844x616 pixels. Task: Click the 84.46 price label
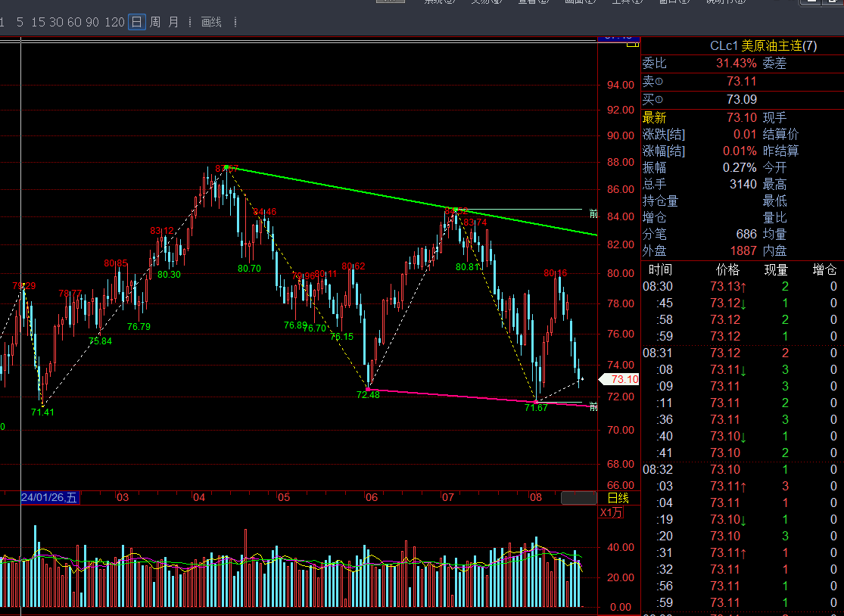click(265, 212)
